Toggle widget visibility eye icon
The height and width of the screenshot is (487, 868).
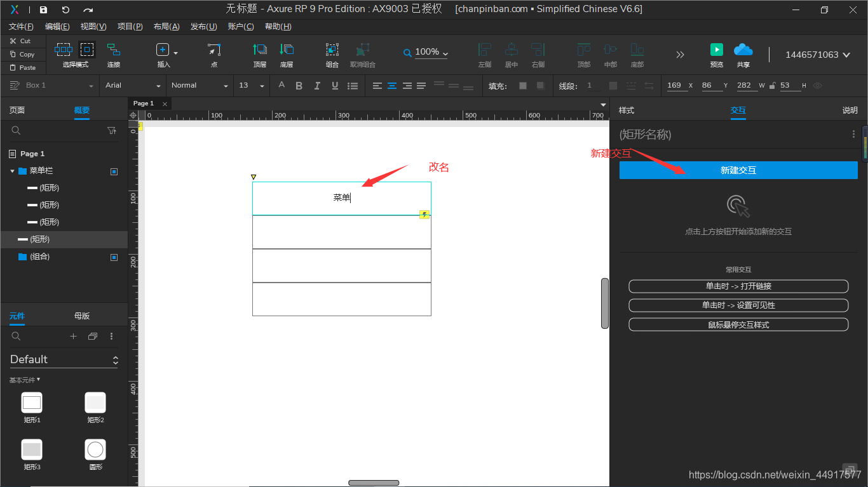(x=817, y=86)
